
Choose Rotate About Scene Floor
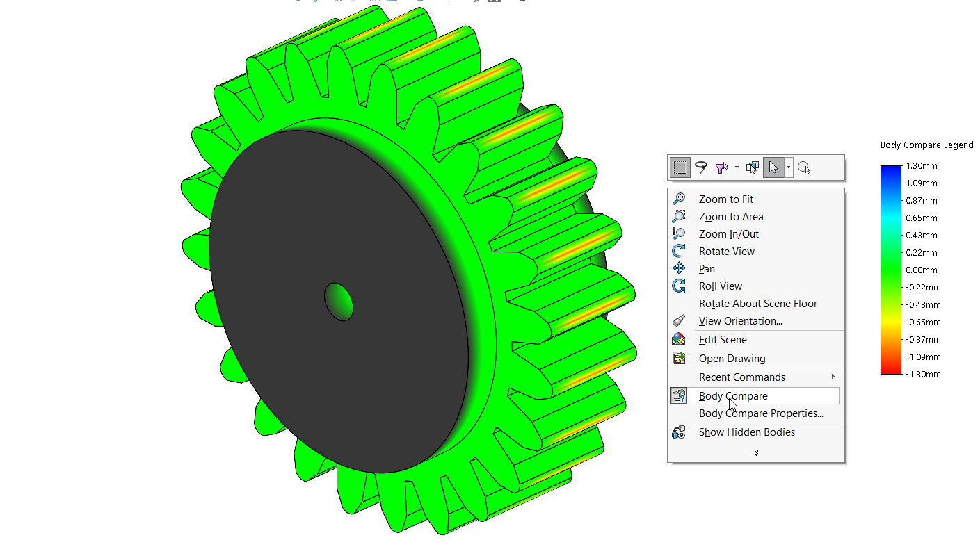point(757,304)
